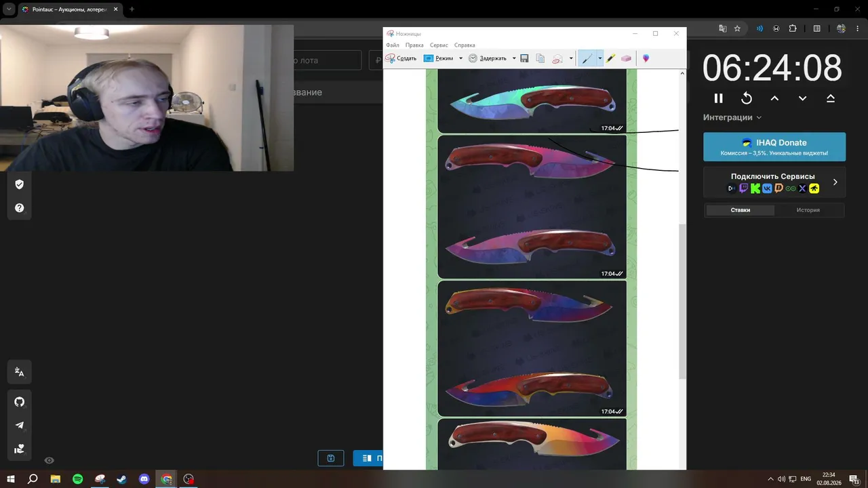
Task: Select the Pen tool in Snipping Tool
Action: point(587,58)
